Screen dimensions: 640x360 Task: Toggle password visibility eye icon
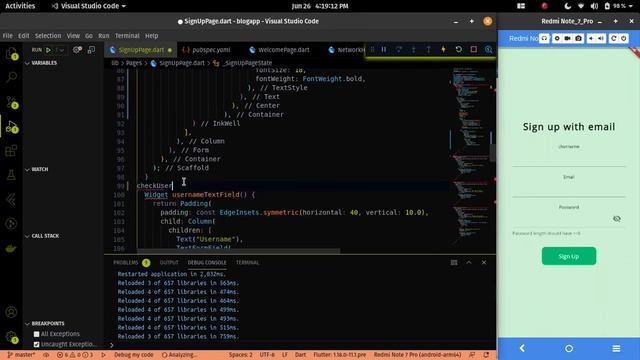[x=617, y=219]
